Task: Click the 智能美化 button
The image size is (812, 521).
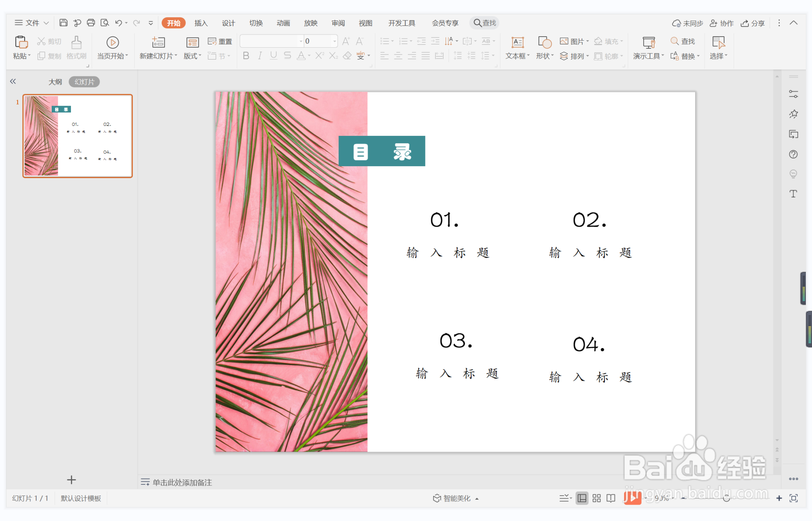Action: click(x=456, y=498)
